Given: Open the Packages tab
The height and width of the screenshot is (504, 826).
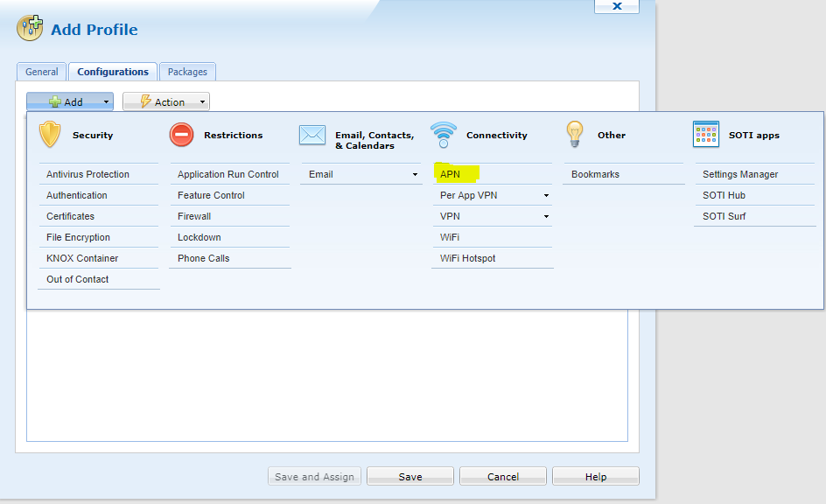Looking at the screenshot, I should point(187,72).
